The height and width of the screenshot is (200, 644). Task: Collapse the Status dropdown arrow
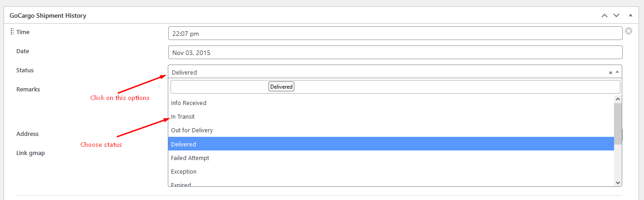[617, 72]
